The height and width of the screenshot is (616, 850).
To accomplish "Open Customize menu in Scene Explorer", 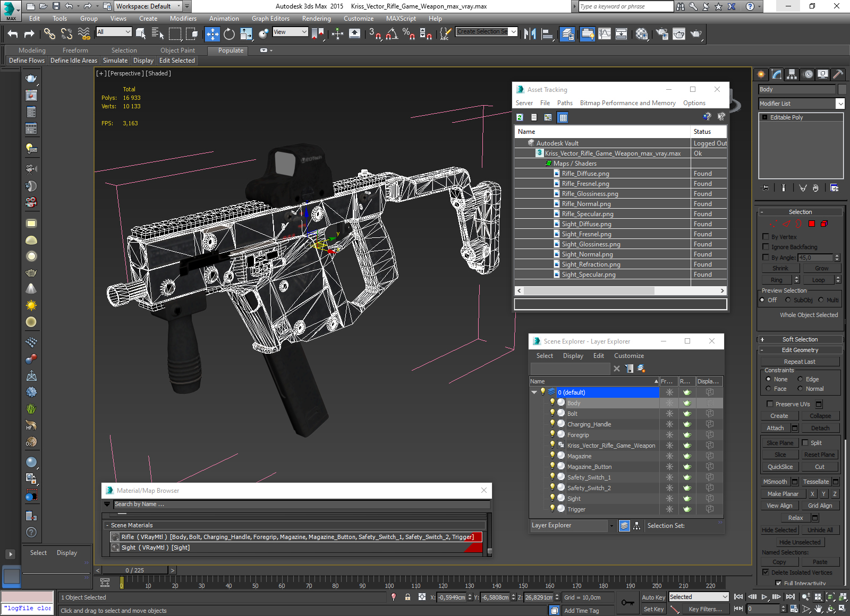I will (x=629, y=356).
